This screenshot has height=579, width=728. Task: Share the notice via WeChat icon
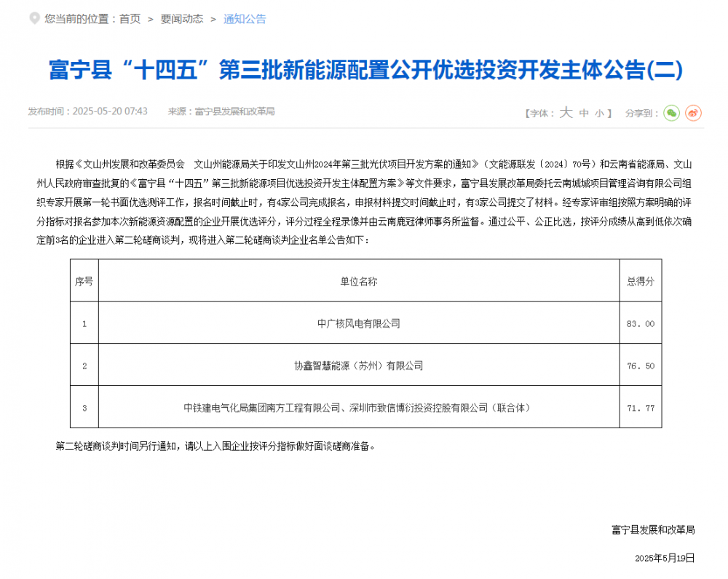pos(671,113)
